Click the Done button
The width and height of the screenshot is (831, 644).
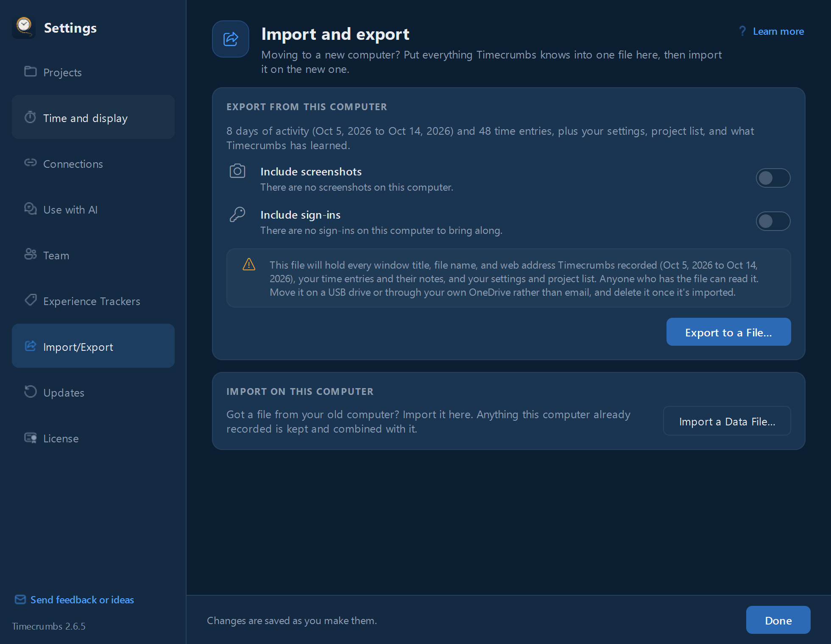coord(778,620)
